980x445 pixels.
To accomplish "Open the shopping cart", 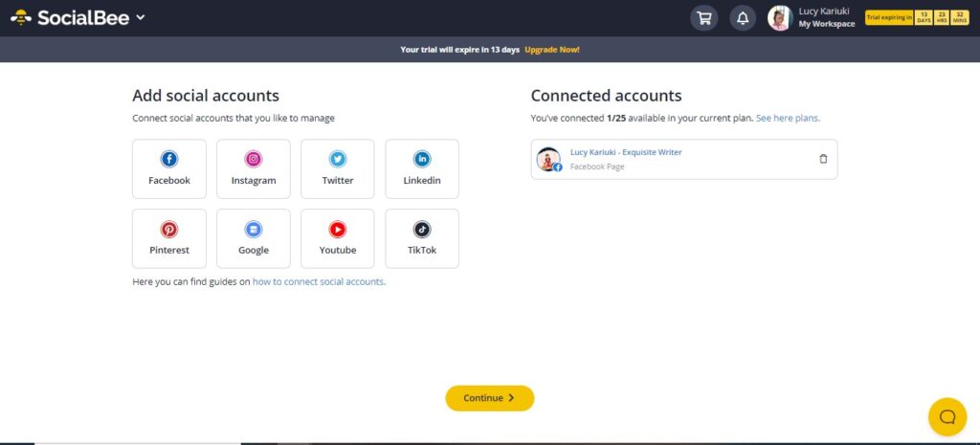I will coord(704,18).
